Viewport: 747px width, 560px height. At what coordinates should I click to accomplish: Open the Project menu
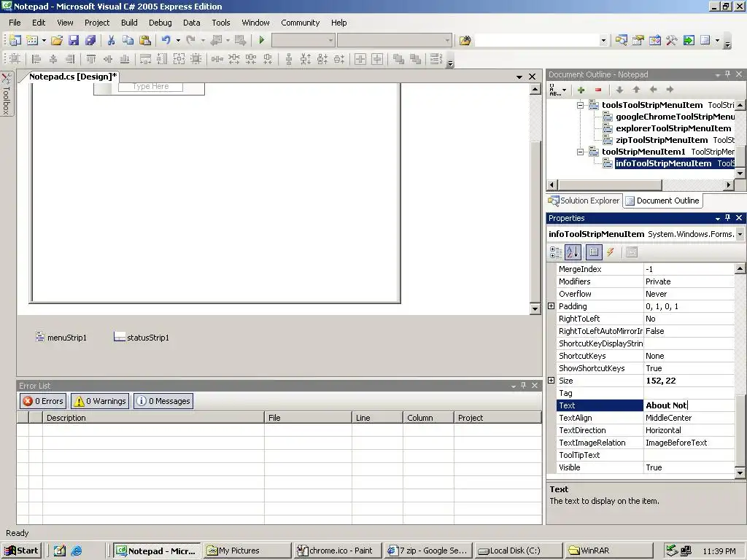pos(97,23)
